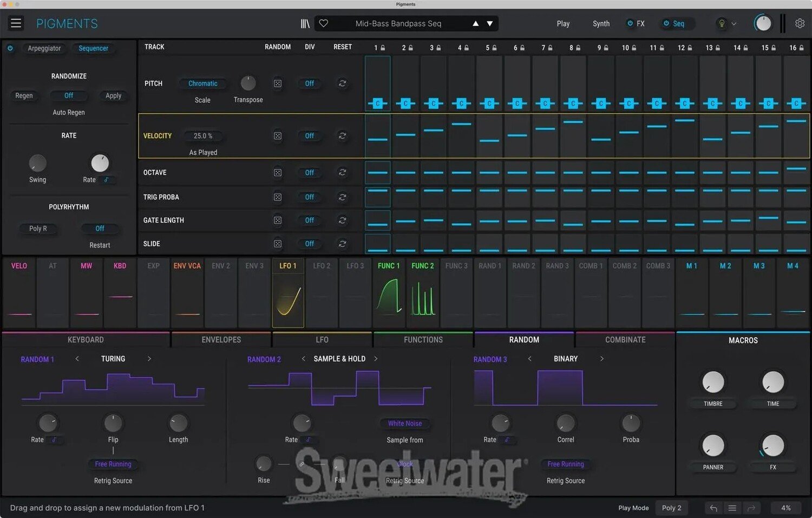
Task: Open the Envelopes tab
Action: tap(221, 340)
